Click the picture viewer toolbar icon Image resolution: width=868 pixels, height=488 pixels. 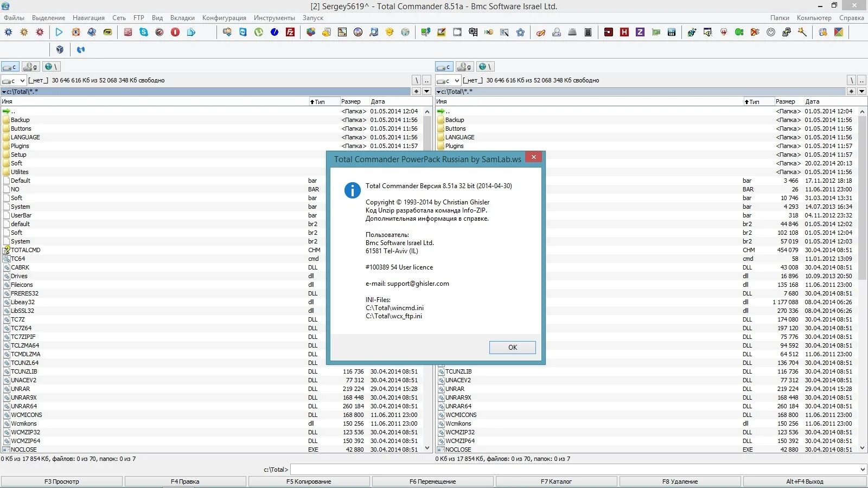342,33
